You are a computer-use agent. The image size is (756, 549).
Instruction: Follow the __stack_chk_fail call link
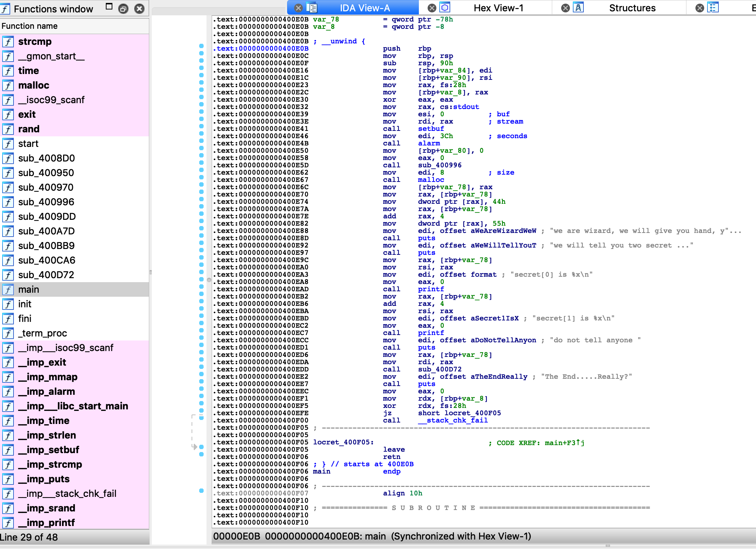[453, 420]
